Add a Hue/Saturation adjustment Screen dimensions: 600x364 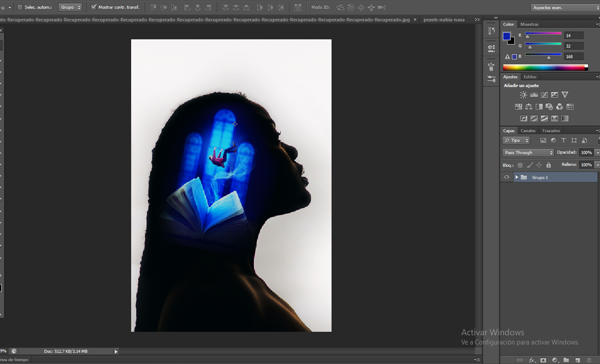519,107
